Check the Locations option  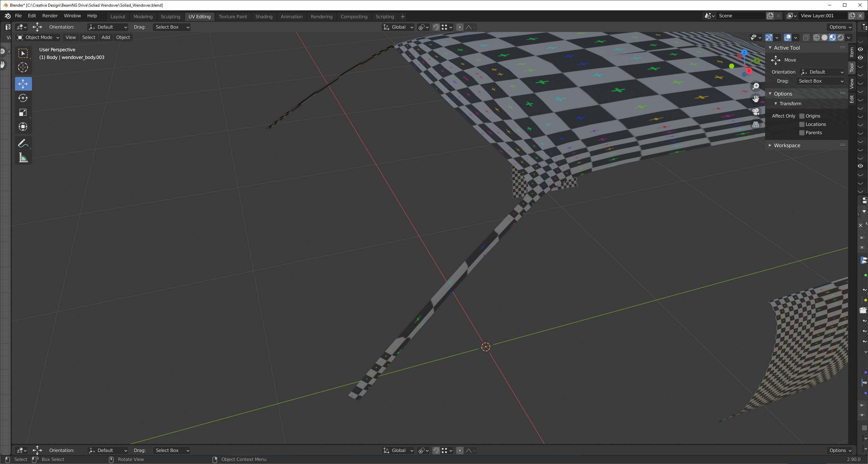click(x=802, y=124)
